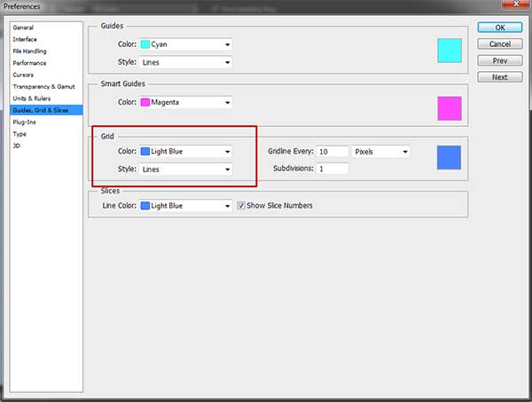Image resolution: width=532 pixels, height=402 pixels.
Task: Close the Preferences dialog
Action: tap(516, 4)
